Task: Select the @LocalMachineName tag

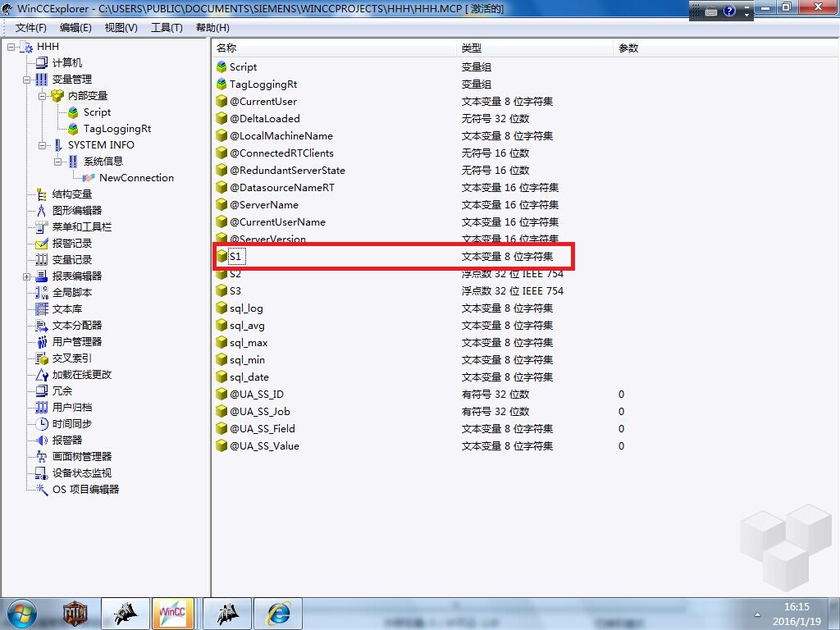Action: click(x=281, y=136)
